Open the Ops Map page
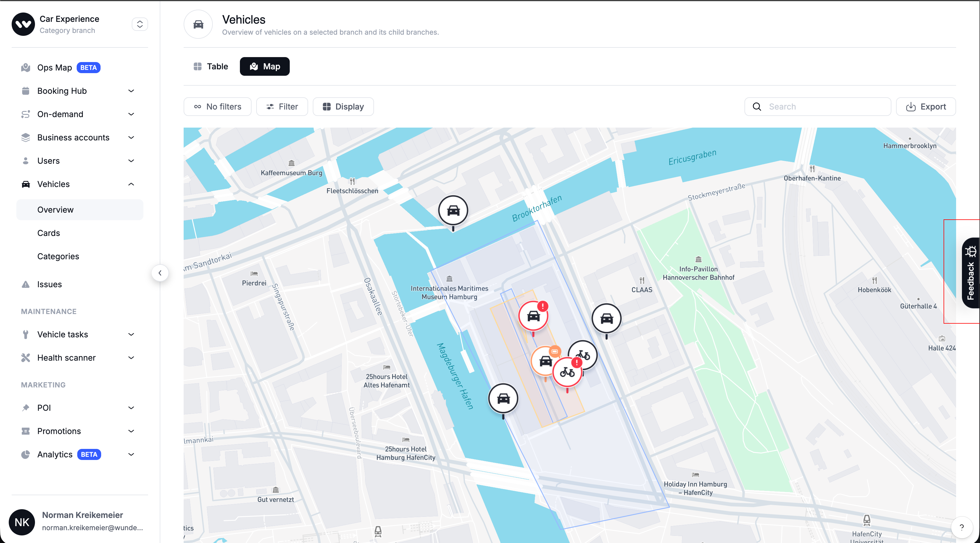 click(x=55, y=68)
